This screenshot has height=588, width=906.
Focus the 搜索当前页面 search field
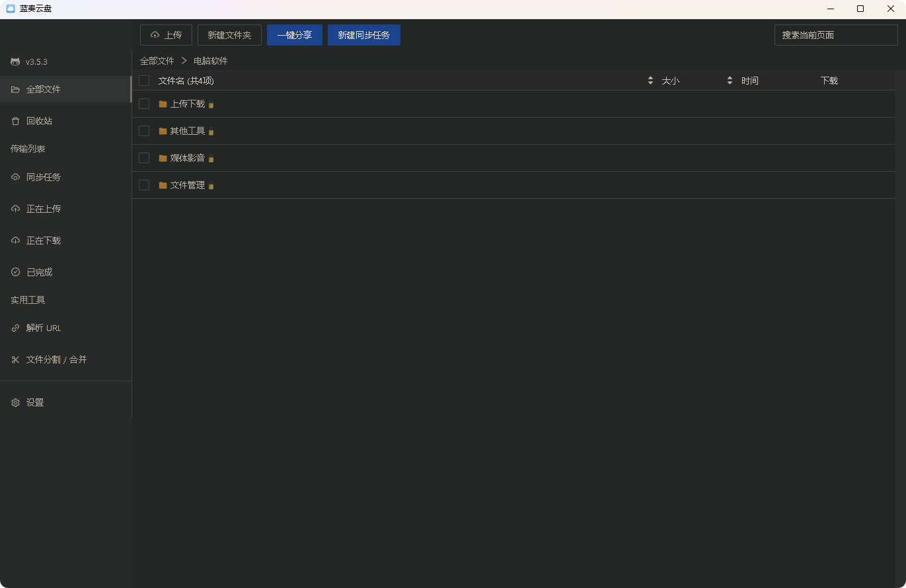[836, 35]
